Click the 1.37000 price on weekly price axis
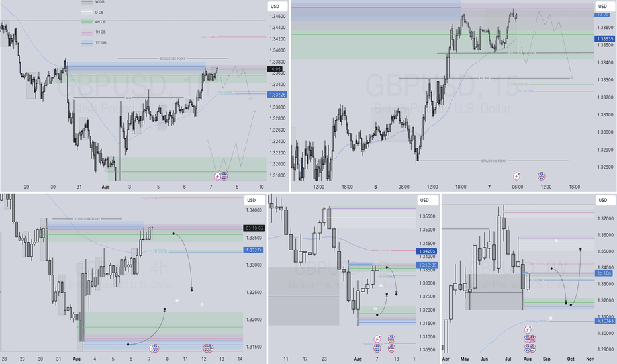617x364 pixels. coord(605,218)
